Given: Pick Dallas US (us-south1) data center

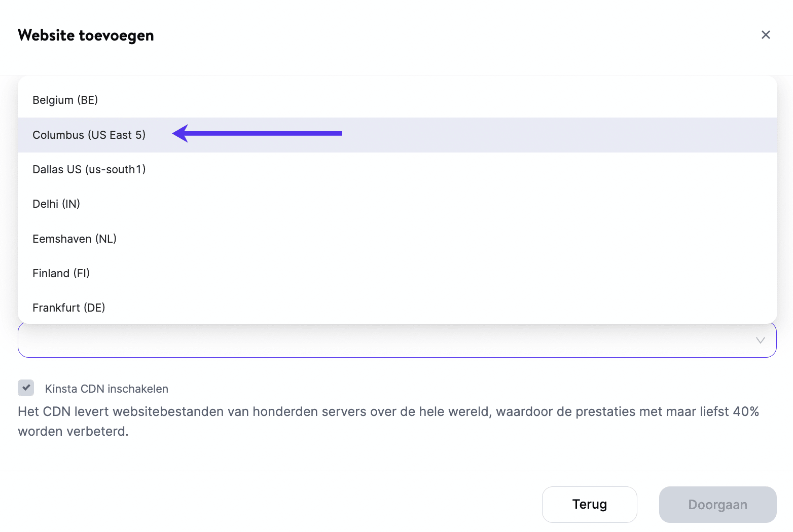Looking at the screenshot, I should (89, 170).
